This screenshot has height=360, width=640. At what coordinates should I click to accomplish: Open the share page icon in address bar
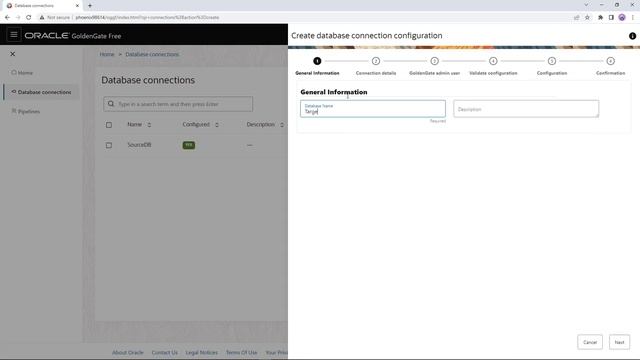(x=576, y=18)
